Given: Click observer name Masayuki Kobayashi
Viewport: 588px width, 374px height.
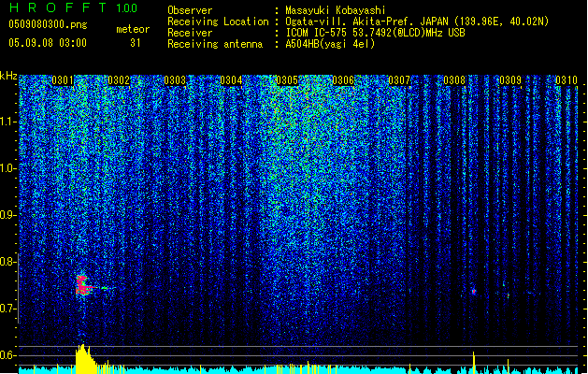Looking at the screenshot, I should click(x=336, y=10).
